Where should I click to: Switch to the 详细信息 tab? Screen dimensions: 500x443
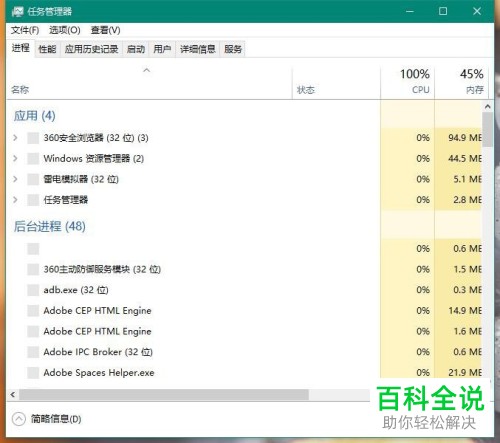coord(198,49)
